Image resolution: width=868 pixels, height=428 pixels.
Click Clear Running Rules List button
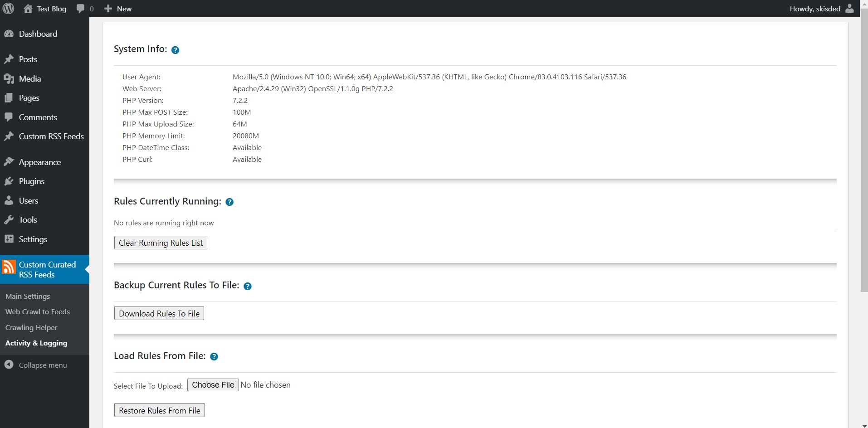click(x=161, y=243)
